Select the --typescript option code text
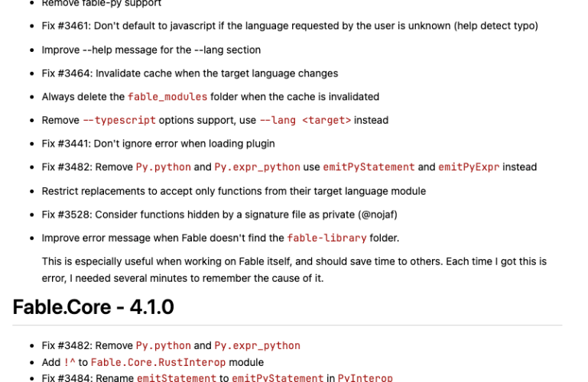 pos(119,120)
